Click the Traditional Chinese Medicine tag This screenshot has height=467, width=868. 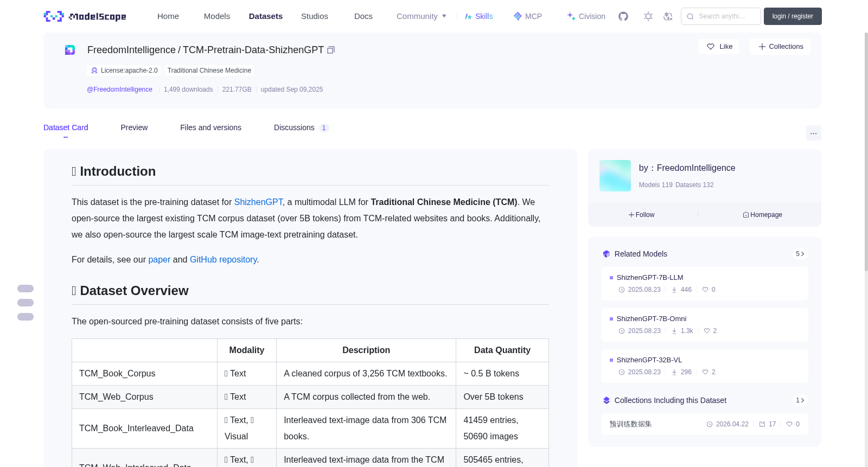tap(209, 71)
